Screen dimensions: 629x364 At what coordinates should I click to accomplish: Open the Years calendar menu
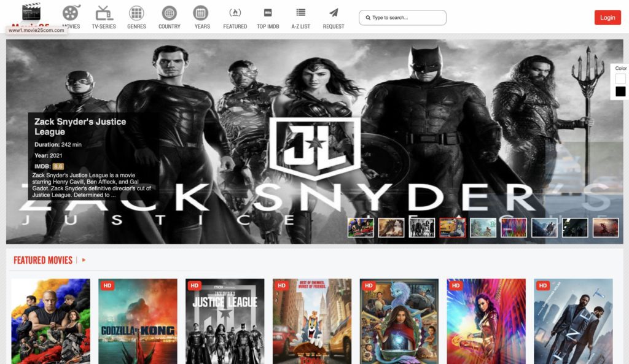201,17
